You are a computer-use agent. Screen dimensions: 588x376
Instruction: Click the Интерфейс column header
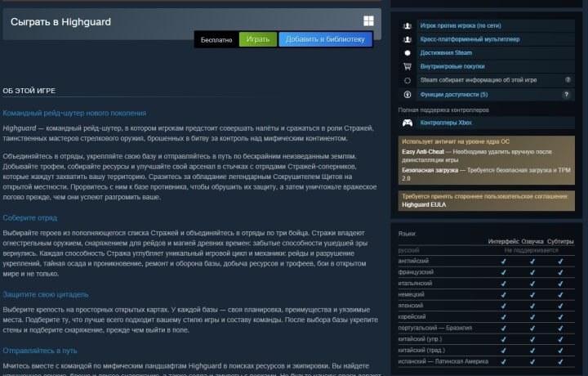[x=503, y=241]
